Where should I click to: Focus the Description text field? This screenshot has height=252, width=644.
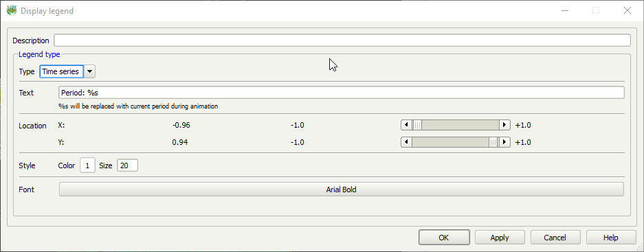[x=342, y=41]
